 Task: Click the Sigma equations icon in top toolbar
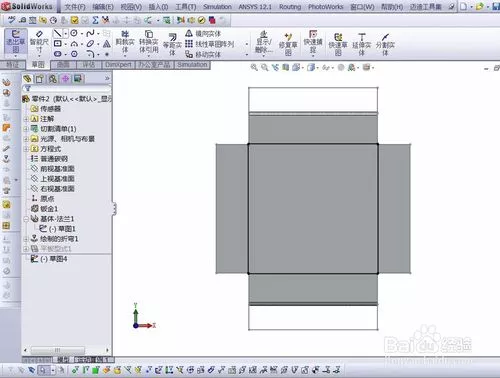pos(95,20)
